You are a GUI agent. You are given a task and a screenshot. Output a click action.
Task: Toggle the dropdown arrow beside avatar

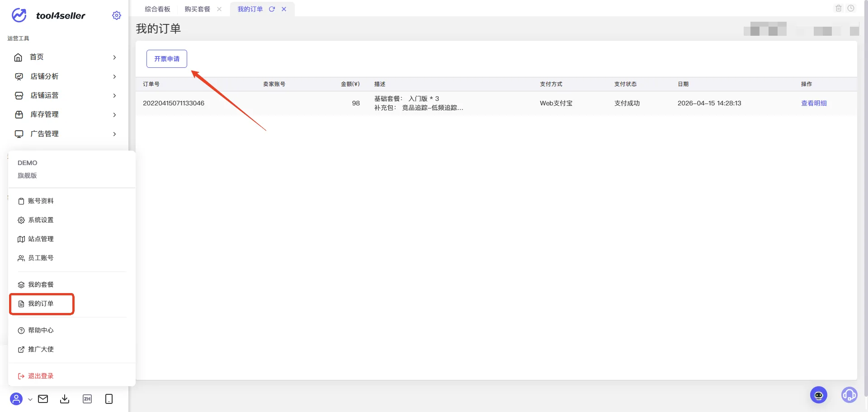tap(30, 399)
